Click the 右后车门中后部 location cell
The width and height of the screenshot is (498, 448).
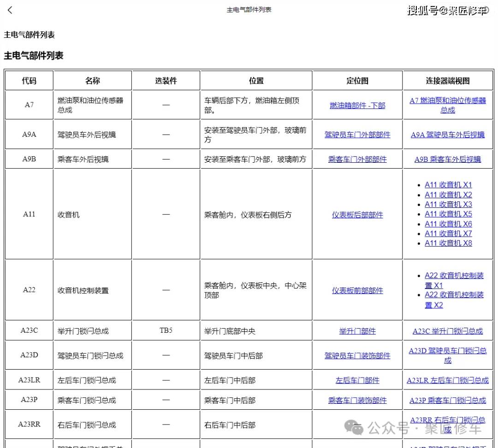click(x=256, y=425)
